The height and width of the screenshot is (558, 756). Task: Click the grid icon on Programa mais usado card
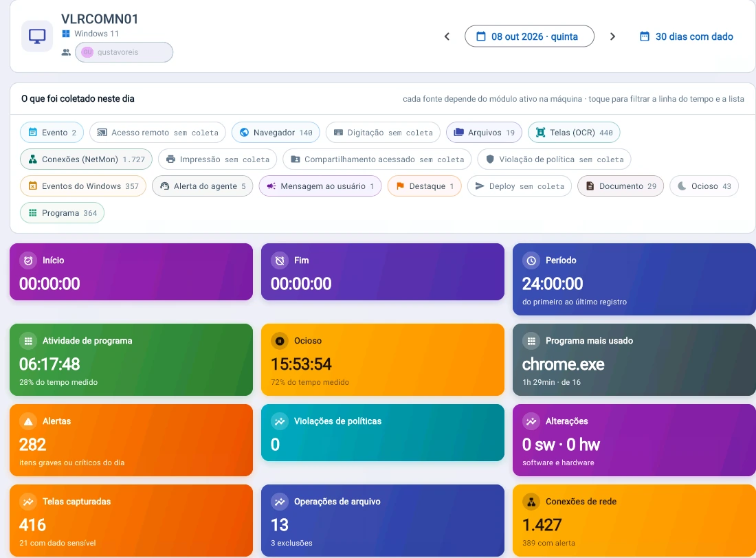coord(531,341)
